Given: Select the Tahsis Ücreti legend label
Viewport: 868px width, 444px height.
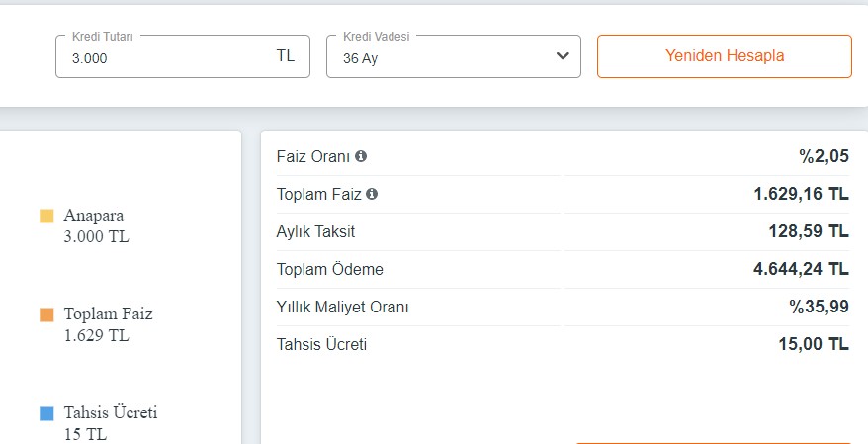Looking at the screenshot, I should tap(111, 413).
